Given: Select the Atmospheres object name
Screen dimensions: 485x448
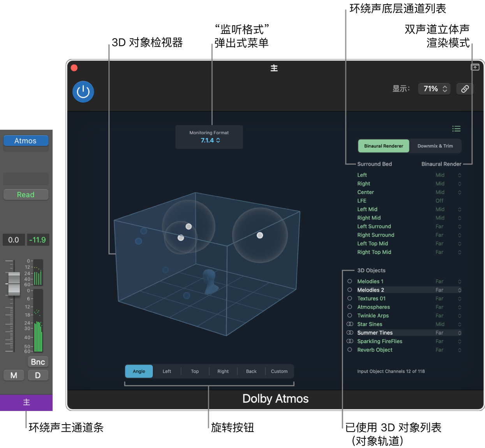Looking at the screenshot, I should (373, 307).
